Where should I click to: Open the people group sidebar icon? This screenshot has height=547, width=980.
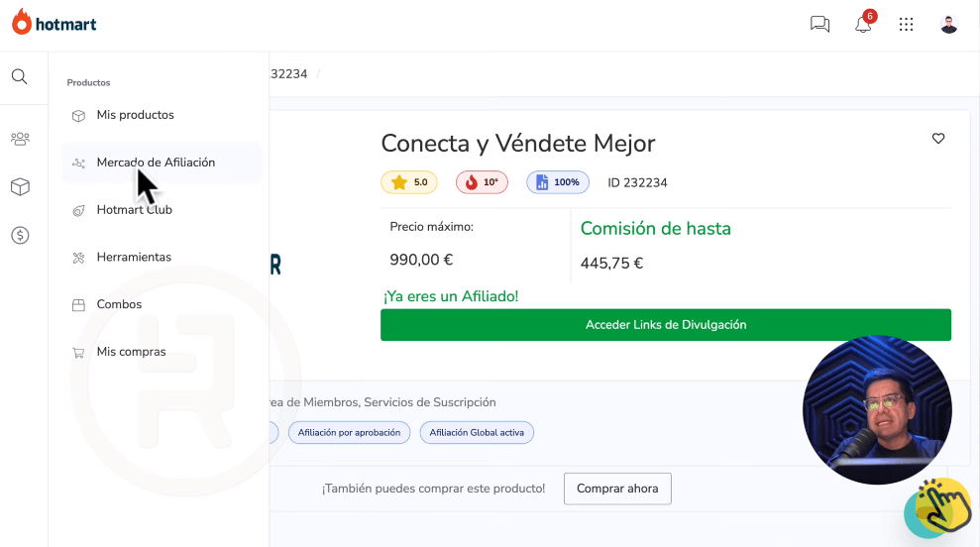(20, 139)
